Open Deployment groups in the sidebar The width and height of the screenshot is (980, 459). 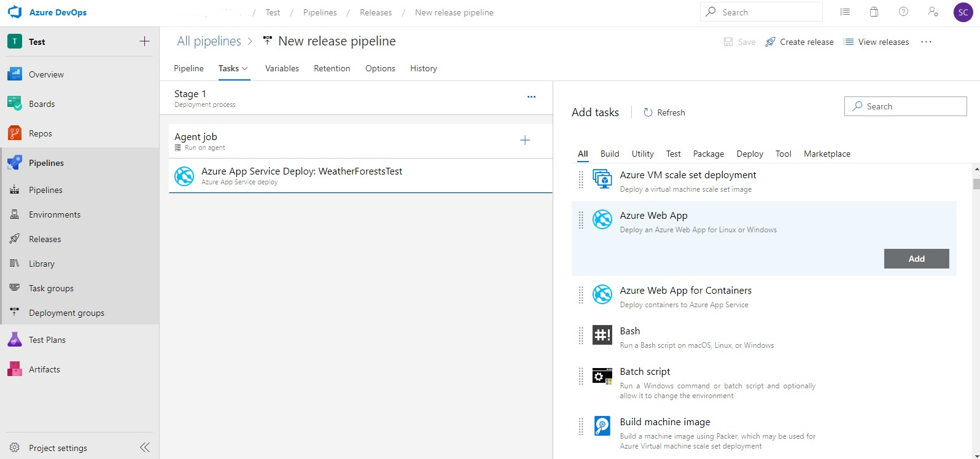pyautogui.click(x=66, y=313)
